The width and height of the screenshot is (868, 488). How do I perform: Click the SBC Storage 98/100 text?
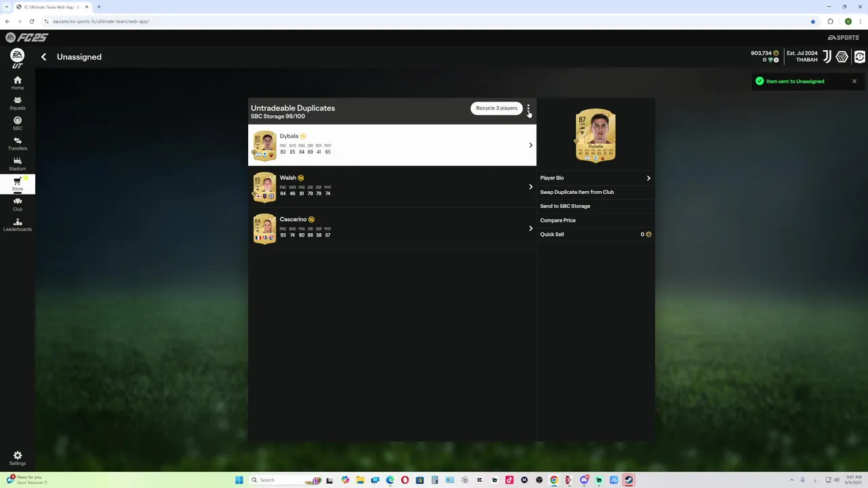pyautogui.click(x=277, y=117)
